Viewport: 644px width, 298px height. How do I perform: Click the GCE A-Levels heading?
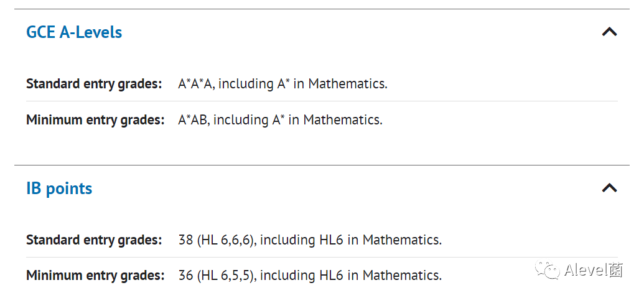coord(74,32)
